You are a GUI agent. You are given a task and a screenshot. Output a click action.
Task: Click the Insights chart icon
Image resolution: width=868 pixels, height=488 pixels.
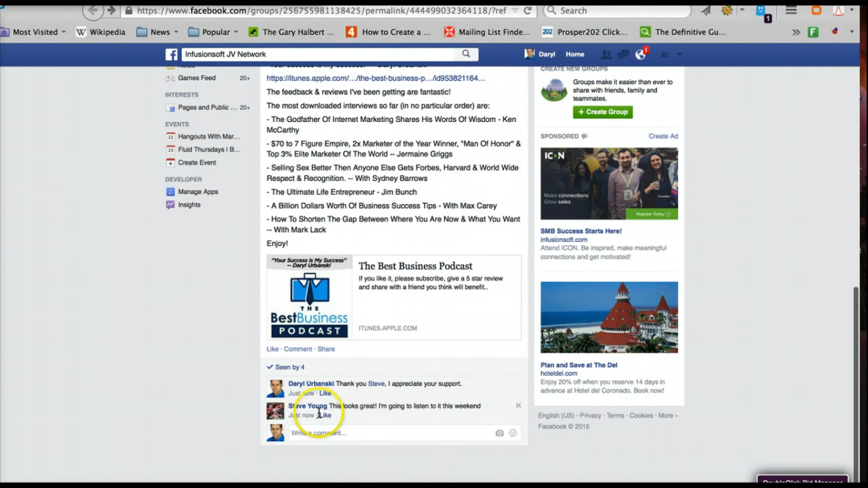tap(170, 205)
